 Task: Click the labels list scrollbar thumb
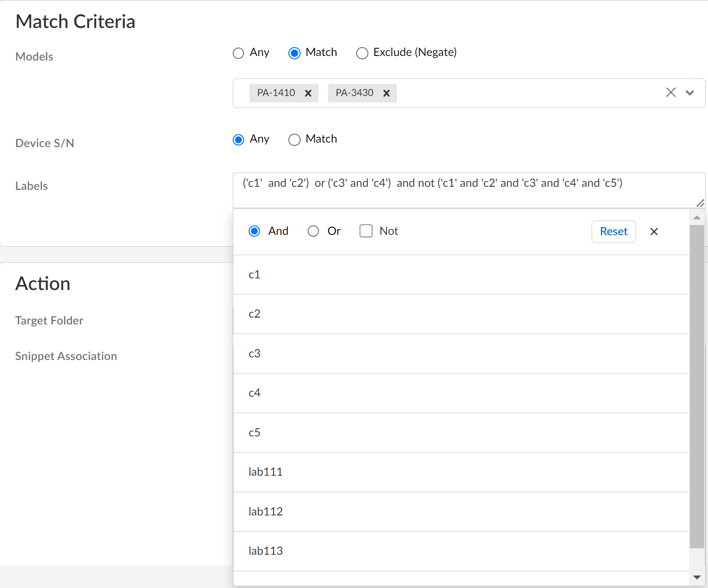pyautogui.click(x=697, y=386)
